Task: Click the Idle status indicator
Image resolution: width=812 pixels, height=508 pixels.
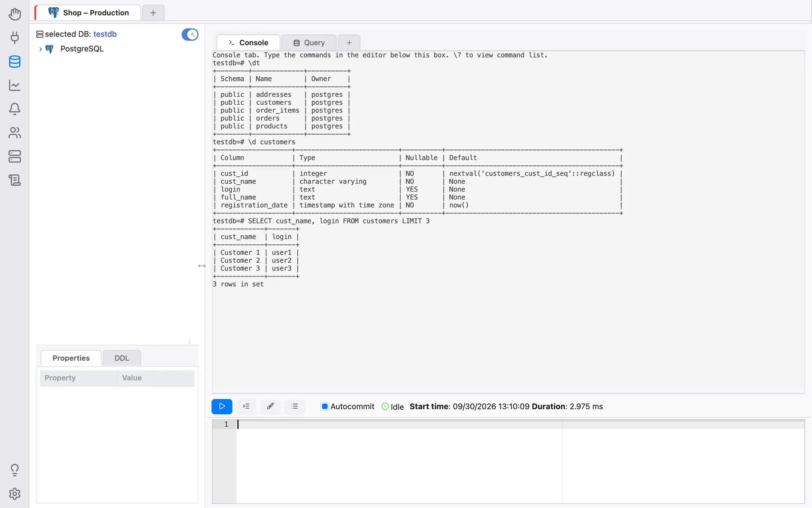Action: click(392, 406)
